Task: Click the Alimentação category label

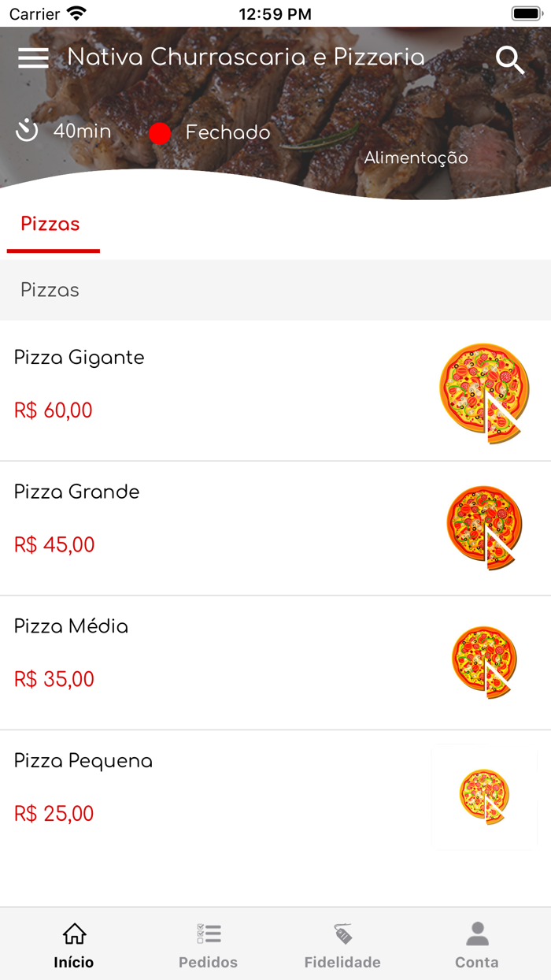Action: click(x=415, y=158)
